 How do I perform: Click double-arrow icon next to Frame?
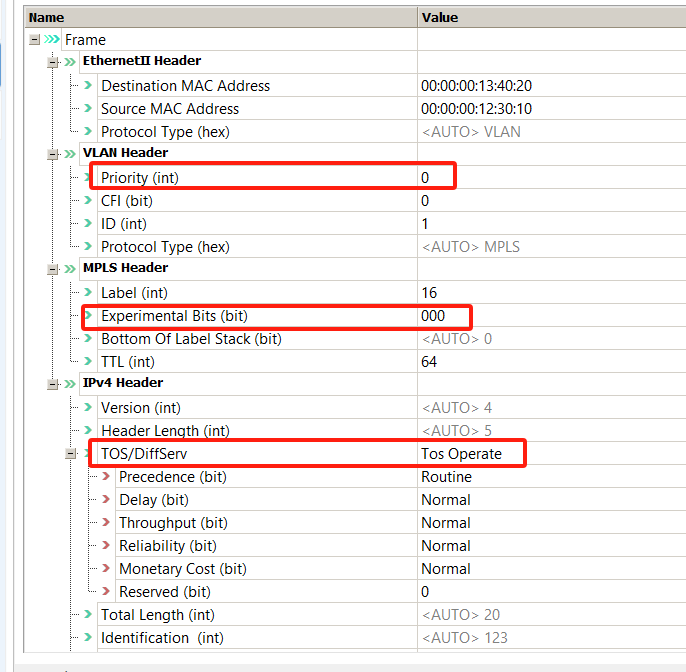click(x=52, y=40)
